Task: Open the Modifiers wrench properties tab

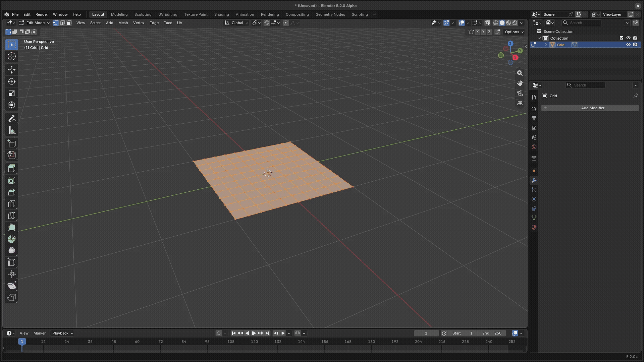Action: tap(534, 180)
